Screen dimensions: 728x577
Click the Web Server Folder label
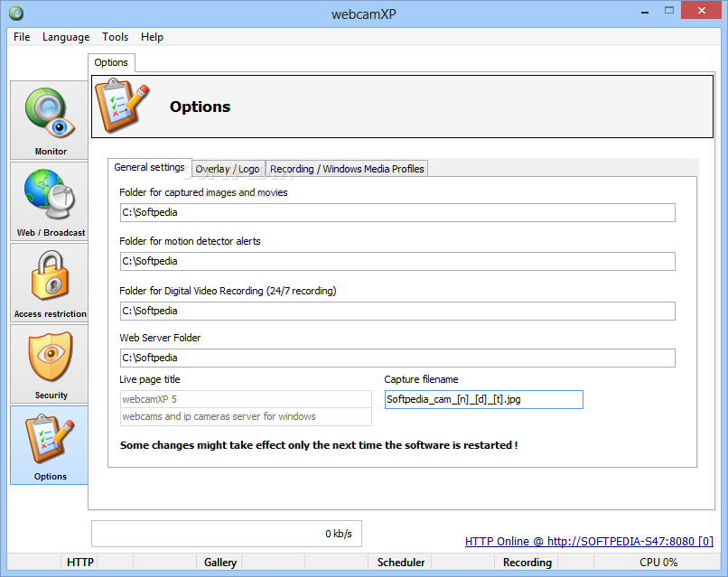pos(160,338)
